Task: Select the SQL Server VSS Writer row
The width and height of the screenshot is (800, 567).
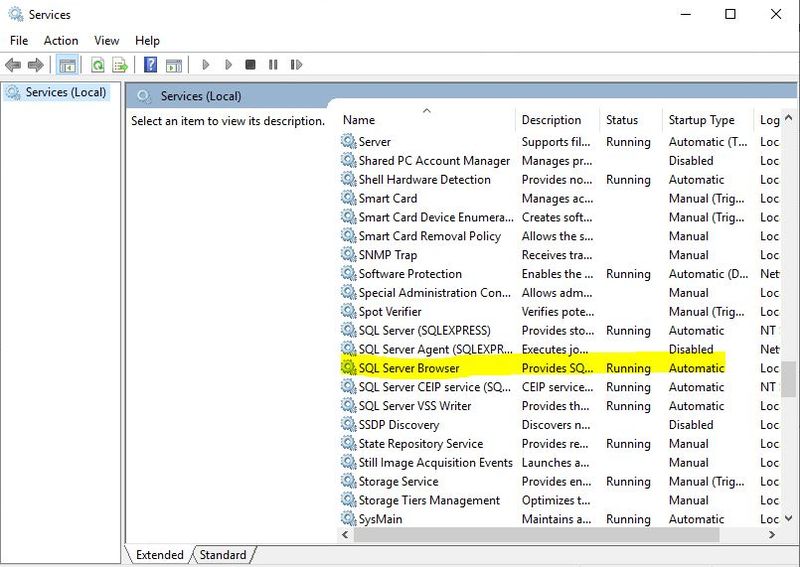Action: click(560, 406)
